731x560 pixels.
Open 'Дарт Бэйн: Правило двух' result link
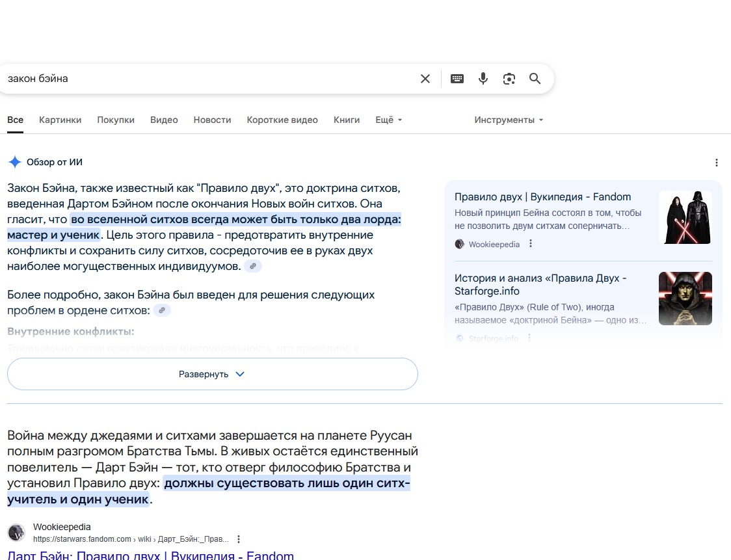[x=151, y=555]
